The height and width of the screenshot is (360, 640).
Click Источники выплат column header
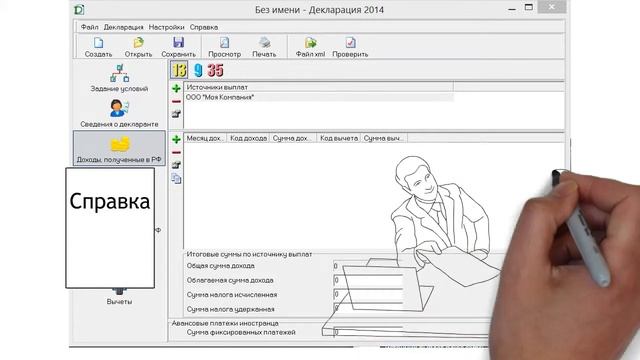(x=319, y=87)
